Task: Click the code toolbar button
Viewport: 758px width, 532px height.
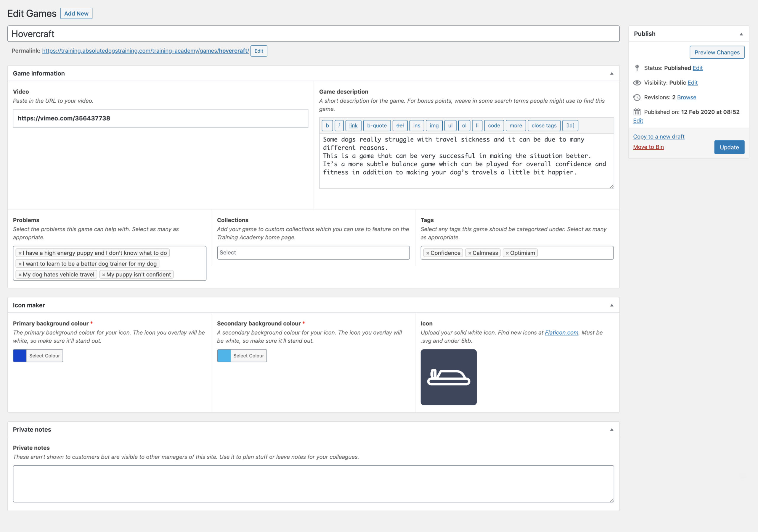Action: coord(494,126)
